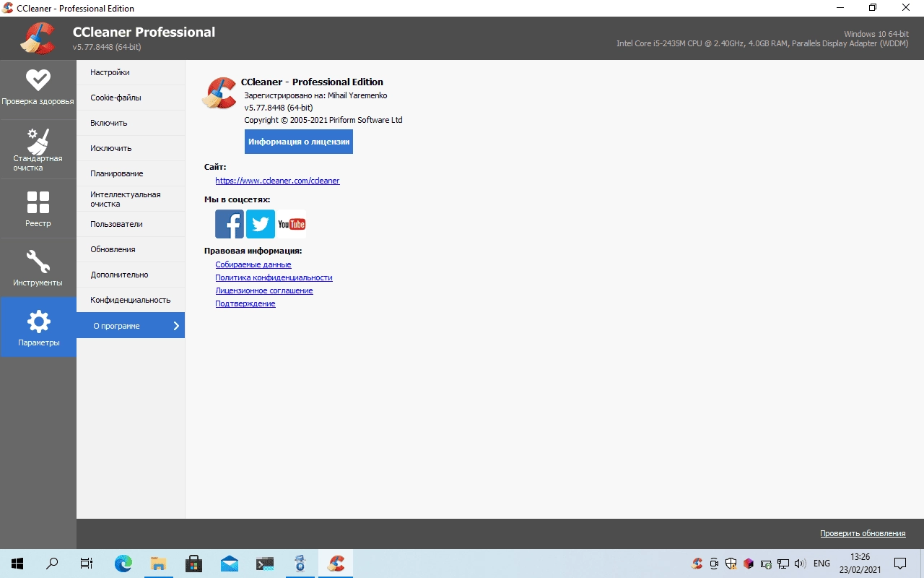The image size is (924, 578).
Task: Click version text v5.77.8448 in the About panel
Action: [x=279, y=108]
